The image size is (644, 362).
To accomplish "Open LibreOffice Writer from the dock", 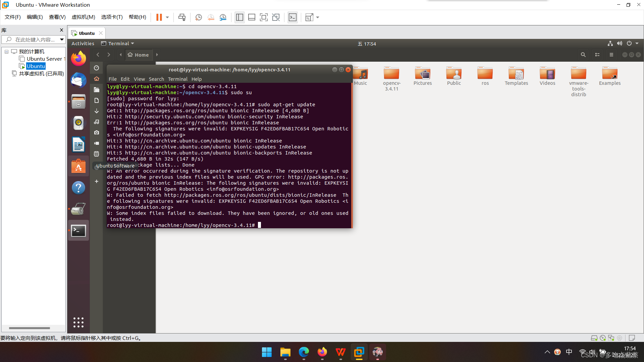I will [78, 145].
